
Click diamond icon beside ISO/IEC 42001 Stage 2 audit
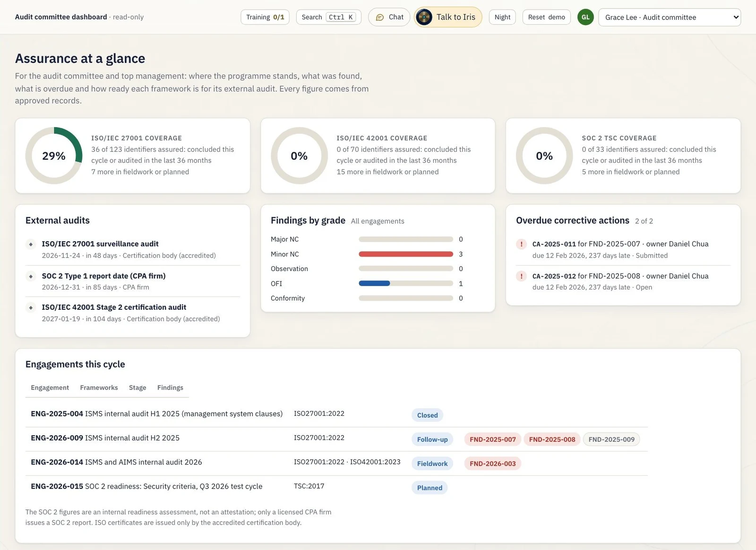tap(31, 307)
